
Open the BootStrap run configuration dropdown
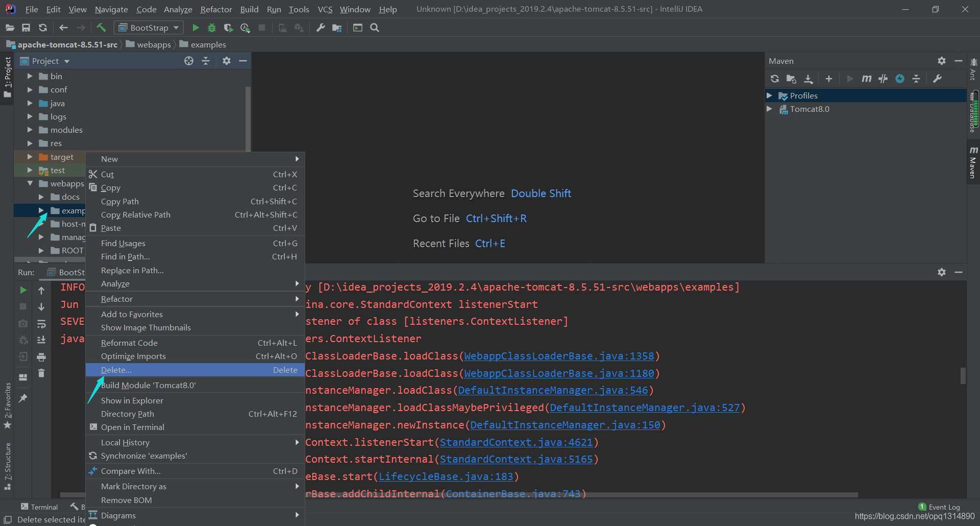pyautogui.click(x=149, y=28)
